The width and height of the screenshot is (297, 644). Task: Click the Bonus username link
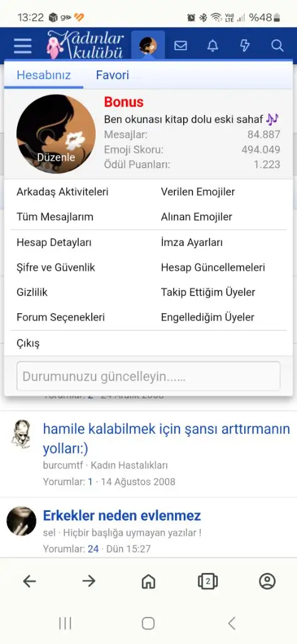[x=124, y=102]
